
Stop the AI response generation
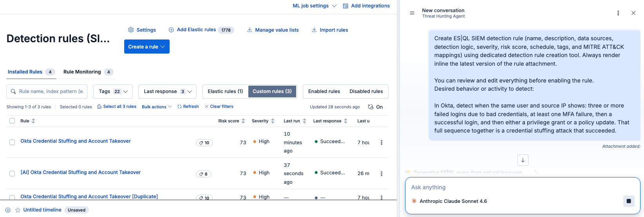(x=629, y=201)
